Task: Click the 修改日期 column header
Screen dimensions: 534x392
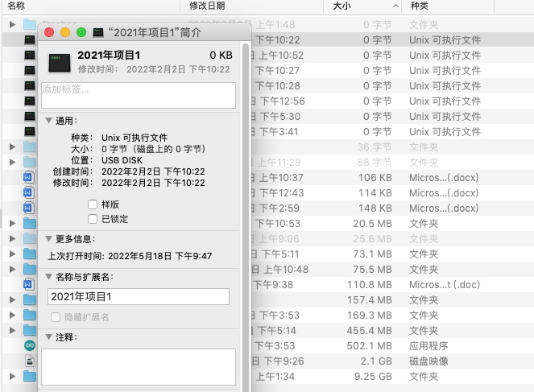Action: 208,6
